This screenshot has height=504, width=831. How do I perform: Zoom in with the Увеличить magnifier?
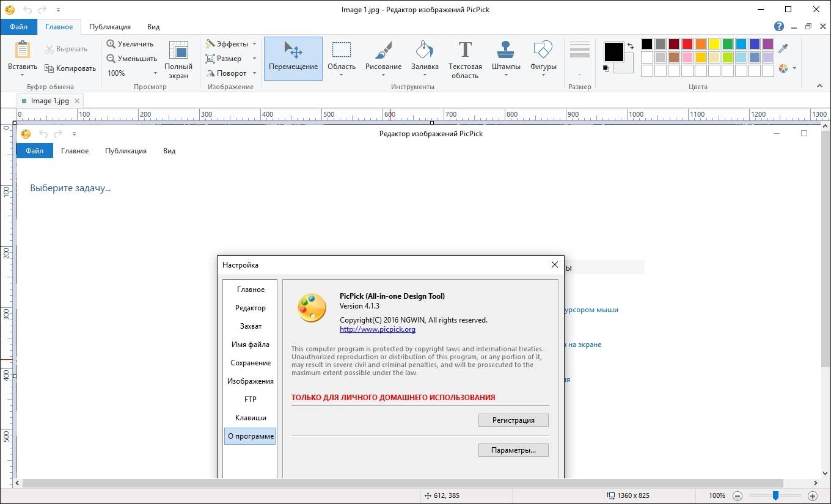click(130, 44)
